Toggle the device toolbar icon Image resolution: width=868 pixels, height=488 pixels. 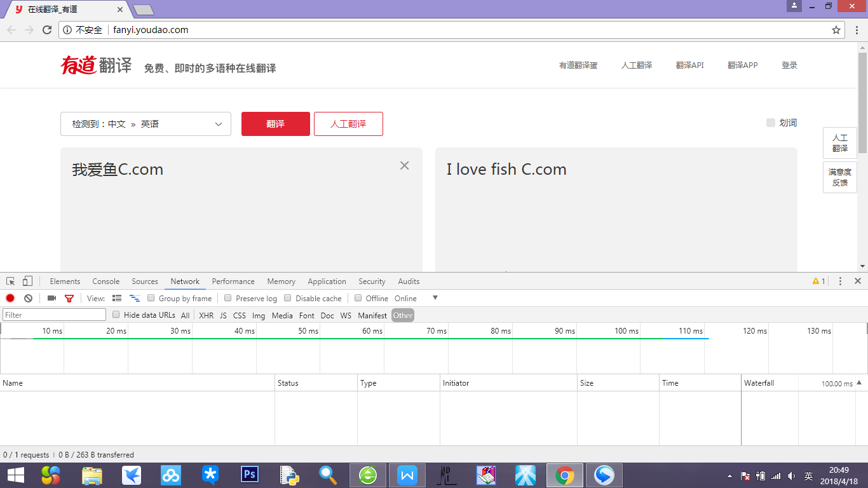click(27, 281)
